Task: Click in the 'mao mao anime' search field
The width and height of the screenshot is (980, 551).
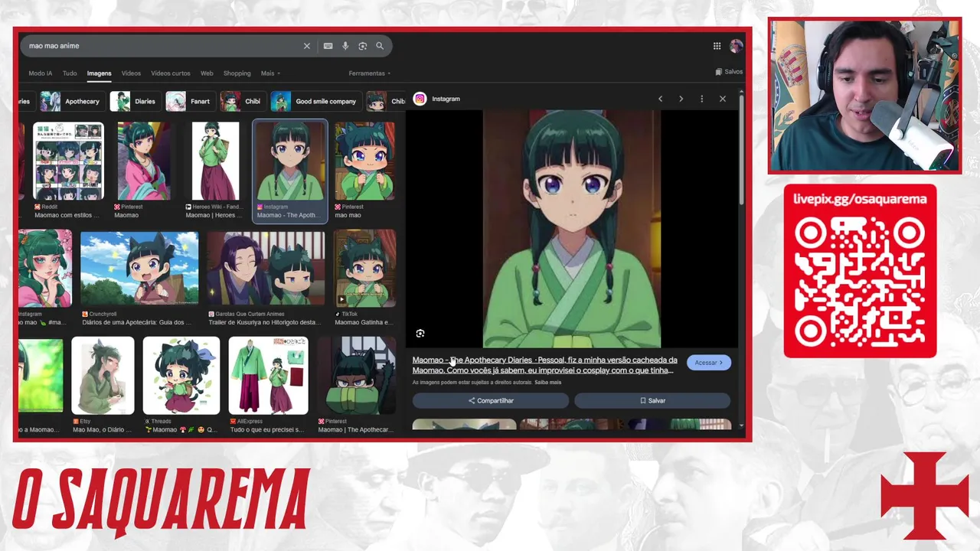Action: tap(161, 46)
